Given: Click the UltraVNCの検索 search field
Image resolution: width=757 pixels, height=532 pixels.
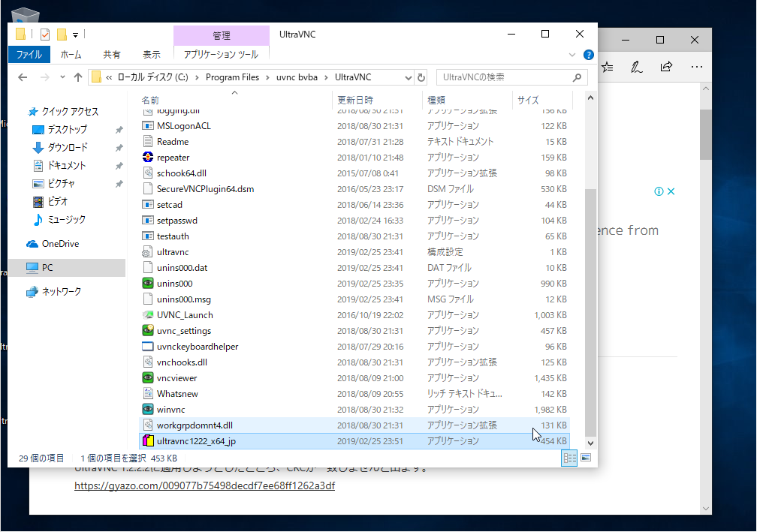Looking at the screenshot, I should click(503, 77).
